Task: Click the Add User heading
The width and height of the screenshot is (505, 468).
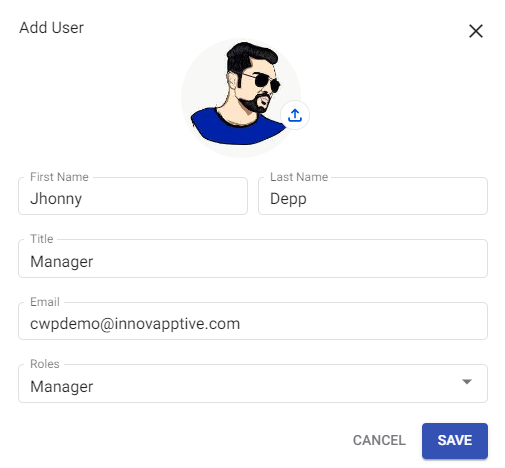Action: pyautogui.click(x=51, y=28)
